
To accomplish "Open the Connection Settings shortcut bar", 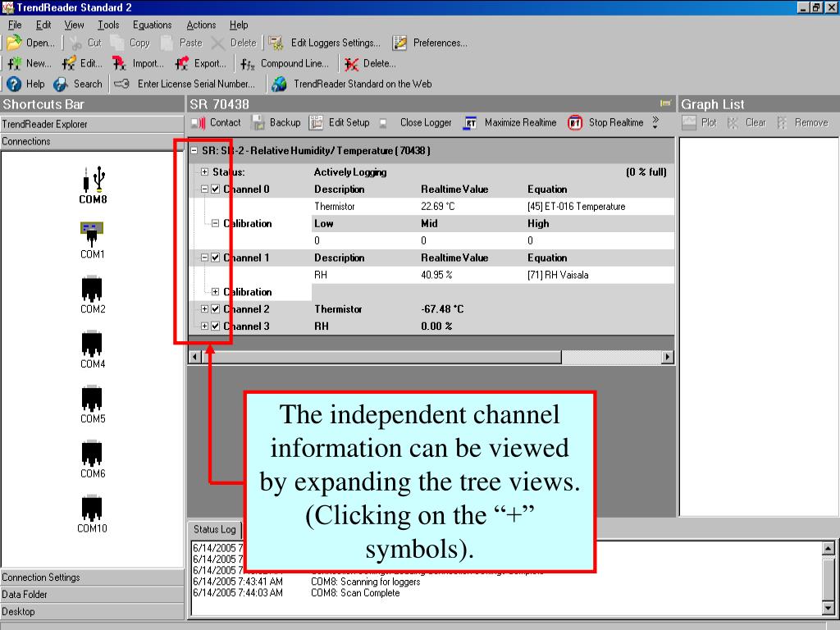I will coord(92,577).
